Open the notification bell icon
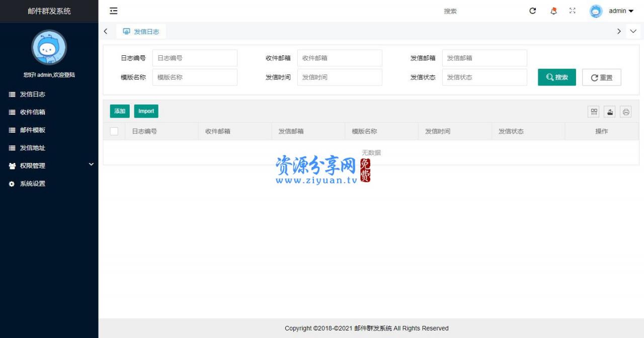The width and height of the screenshot is (644, 338). click(554, 11)
